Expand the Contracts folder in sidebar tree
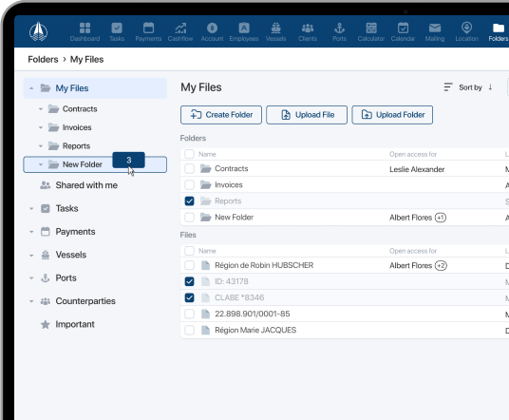 (41, 109)
